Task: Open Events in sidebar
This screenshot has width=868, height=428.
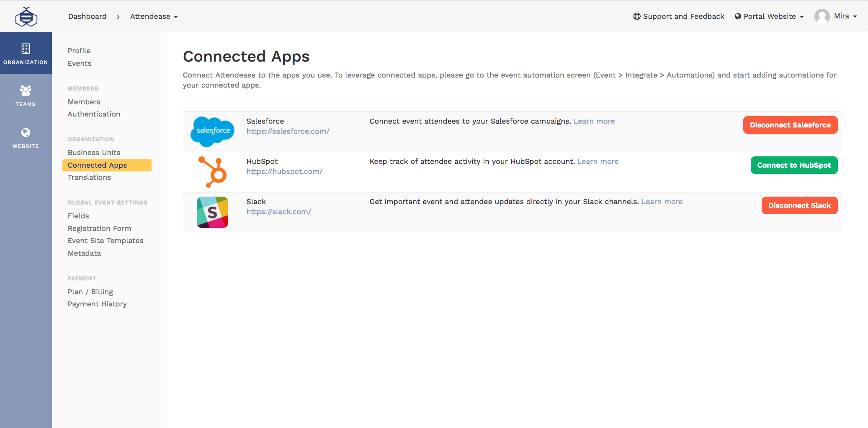Action: tap(80, 63)
